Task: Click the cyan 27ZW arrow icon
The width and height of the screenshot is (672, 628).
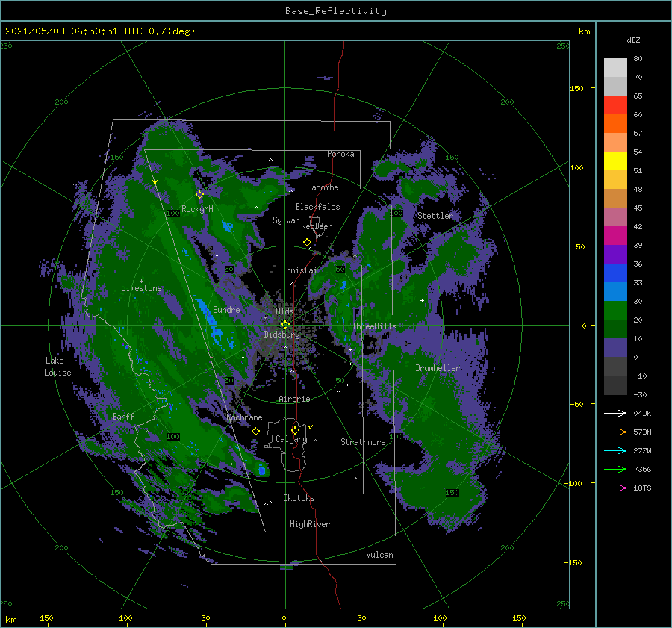Action: click(615, 450)
